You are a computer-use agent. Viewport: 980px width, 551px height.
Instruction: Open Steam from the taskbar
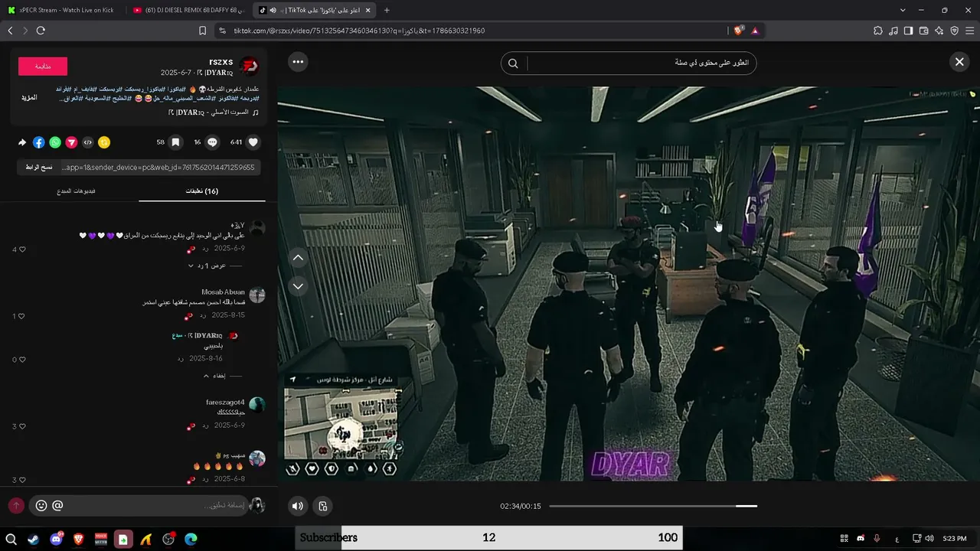coord(34,539)
